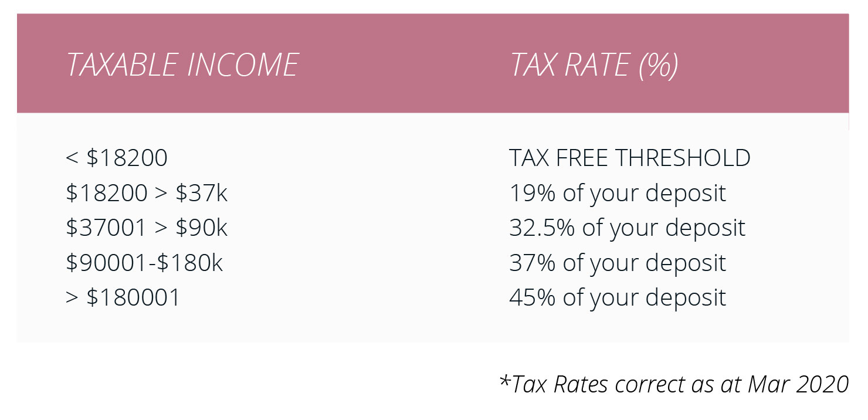Select the "$37001 > $90k" income row
The width and height of the screenshot is (868, 420).
[147, 228]
